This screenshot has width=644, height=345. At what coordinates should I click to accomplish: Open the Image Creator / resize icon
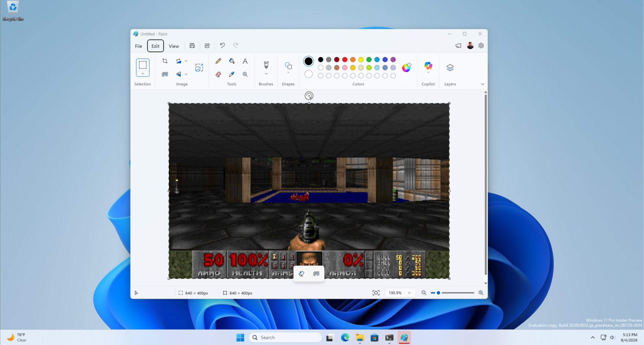coord(199,67)
